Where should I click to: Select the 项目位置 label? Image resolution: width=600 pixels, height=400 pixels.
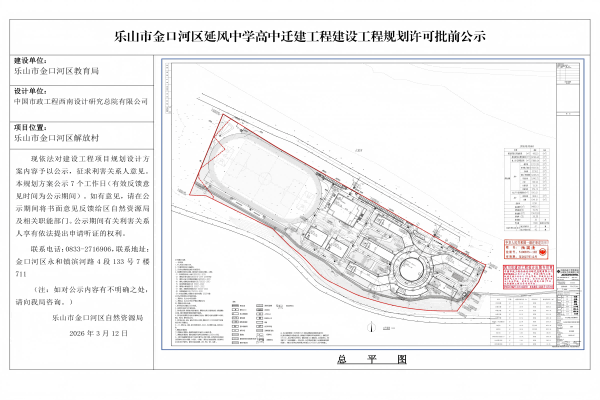point(31,128)
